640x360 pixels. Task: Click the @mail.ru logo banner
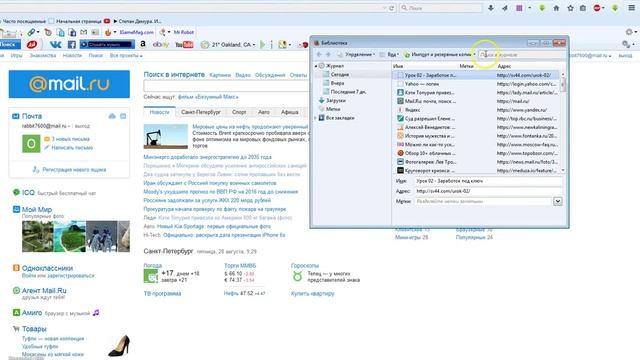tap(69, 84)
